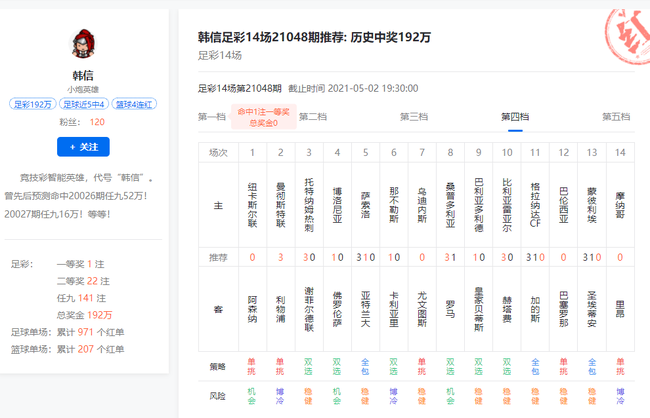
Task: Click the 单挑 strategy under match 1
Action: click(252, 367)
